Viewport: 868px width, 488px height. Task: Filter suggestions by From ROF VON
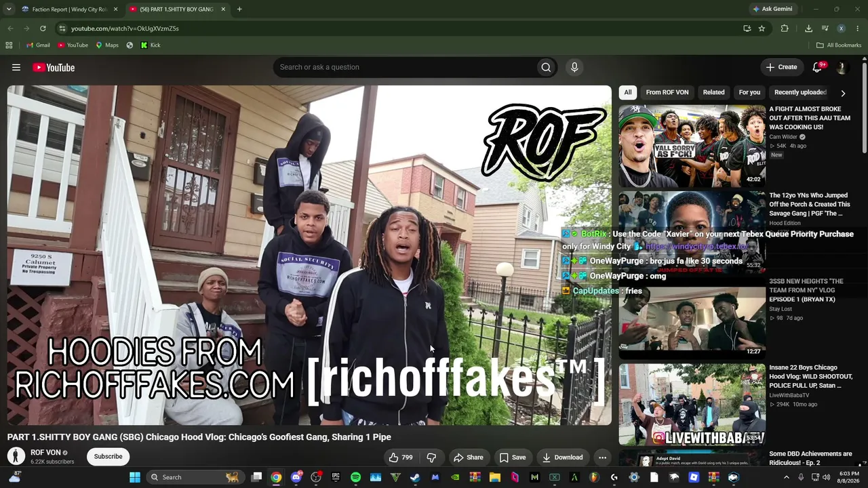pyautogui.click(x=667, y=92)
